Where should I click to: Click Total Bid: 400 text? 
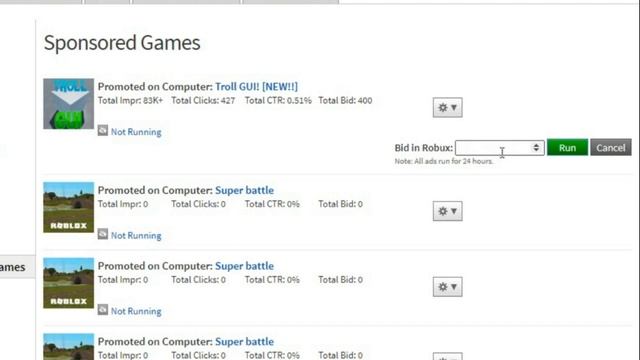pos(345,100)
